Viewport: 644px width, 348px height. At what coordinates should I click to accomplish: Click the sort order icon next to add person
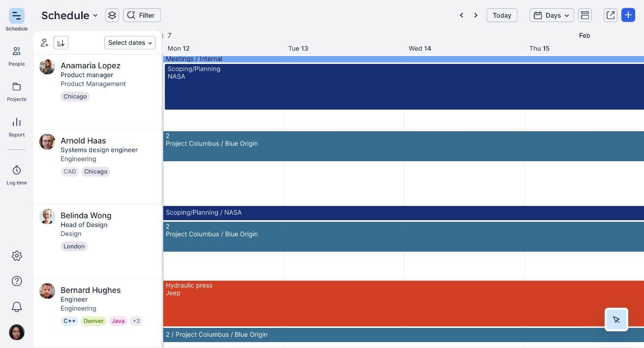pyautogui.click(x=61, y=43)
